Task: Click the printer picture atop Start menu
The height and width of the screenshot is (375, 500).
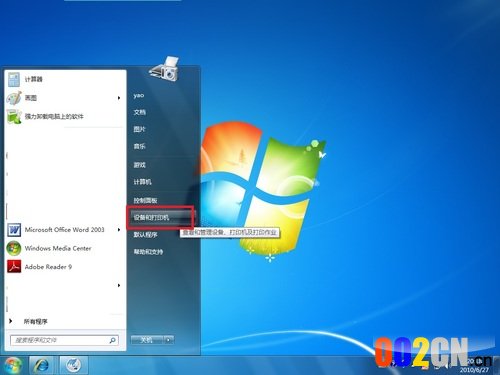Action: (165, 68)
